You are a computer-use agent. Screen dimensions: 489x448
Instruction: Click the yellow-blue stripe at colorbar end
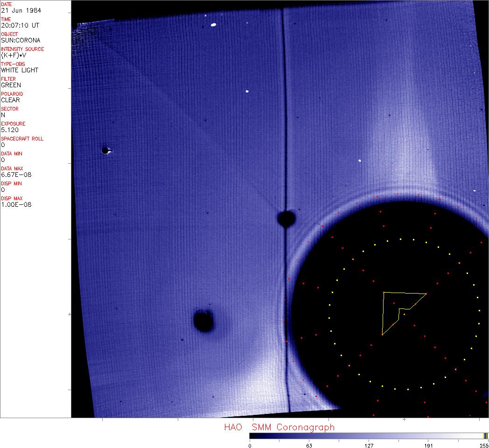(485, 435)
